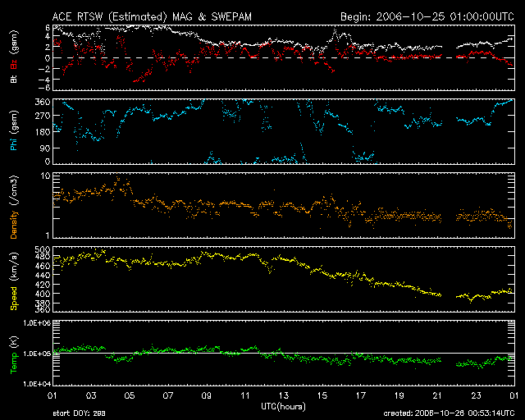The width and height of the screenshot is (525, 420).
Task: Click the "07" hour tick label
Action: coord(167,395)
